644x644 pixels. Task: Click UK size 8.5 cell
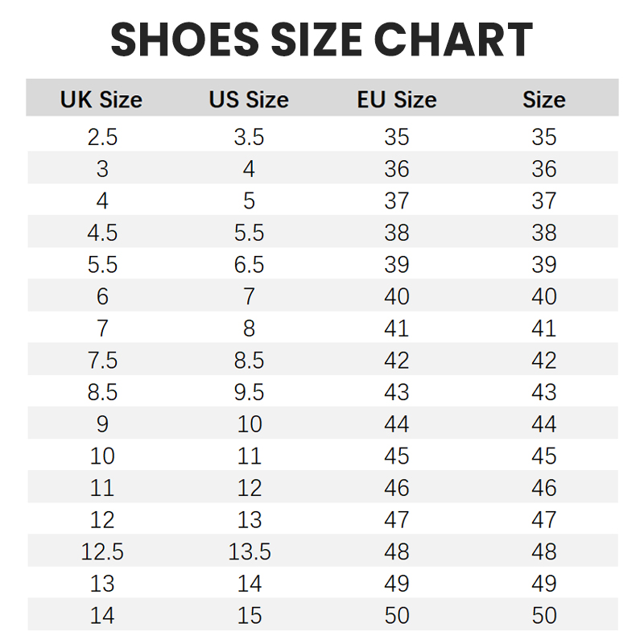[102, 392]
